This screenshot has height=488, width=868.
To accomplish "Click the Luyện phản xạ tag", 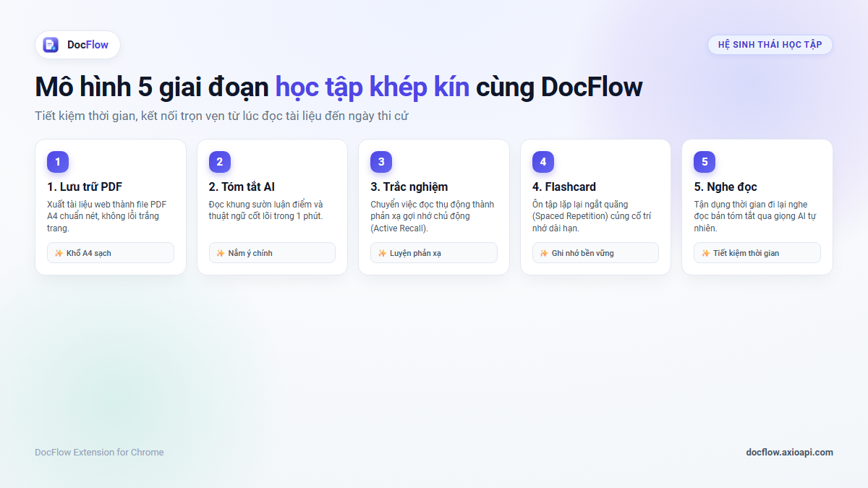I will click(434, 253).
